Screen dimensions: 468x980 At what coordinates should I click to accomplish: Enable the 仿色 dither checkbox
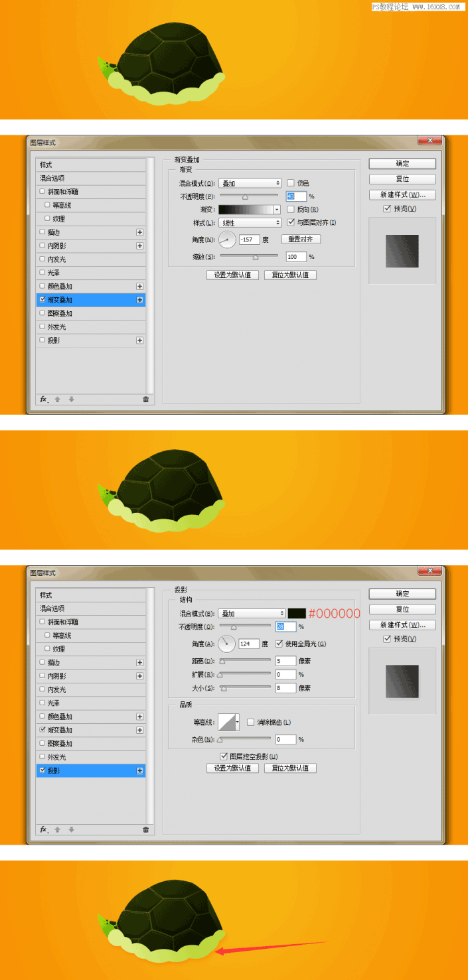coord(291,182)
